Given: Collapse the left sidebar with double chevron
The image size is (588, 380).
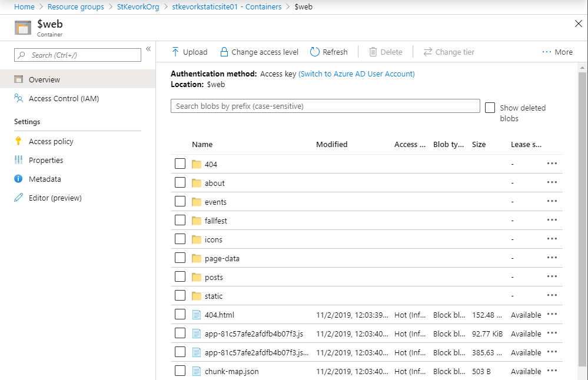Looking at the screenshot, I should (x=148, y=49).
